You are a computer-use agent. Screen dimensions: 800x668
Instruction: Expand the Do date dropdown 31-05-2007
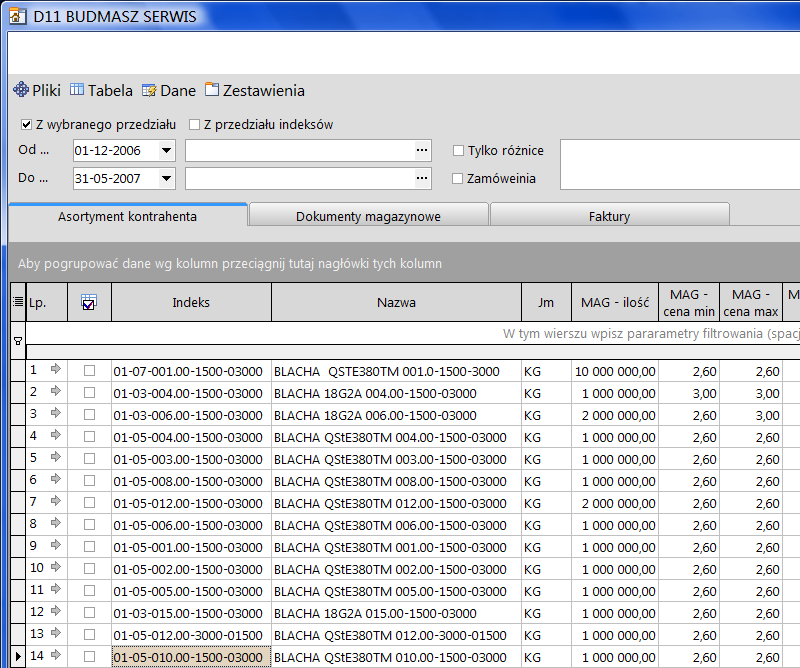(x=166, y=179)
